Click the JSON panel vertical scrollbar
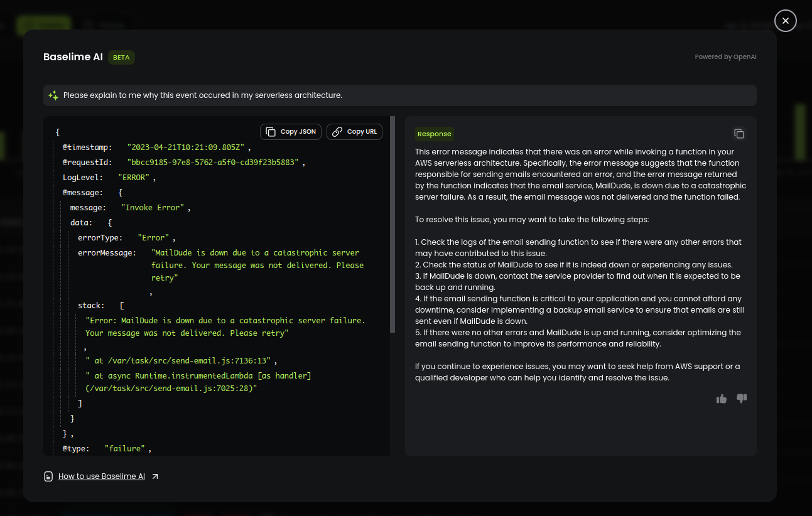 pyautogui.click(x=392, y=224)
